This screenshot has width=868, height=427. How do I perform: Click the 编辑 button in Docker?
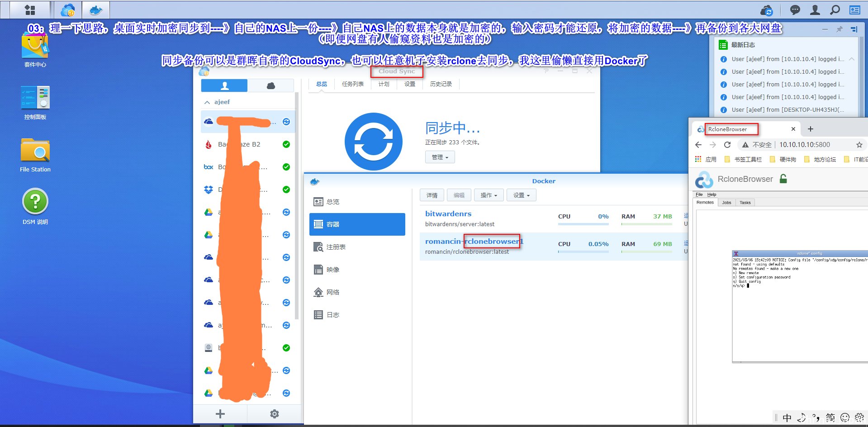point(459,195)
